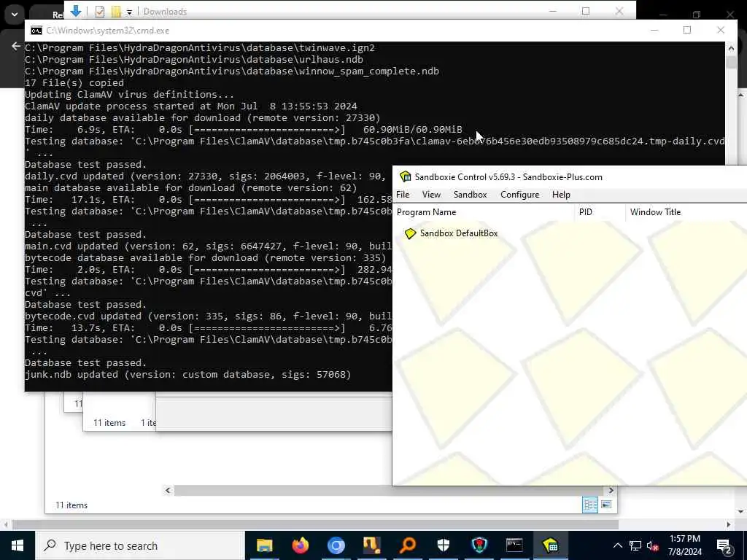
Task: Click the orange magnifier search app in taskbar
Action: click(407, 545)
